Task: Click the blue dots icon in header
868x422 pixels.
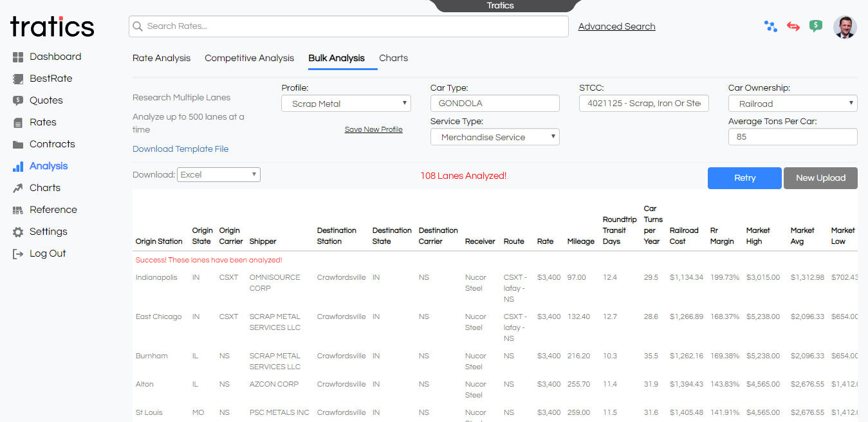Action: (x=771, y=26)
